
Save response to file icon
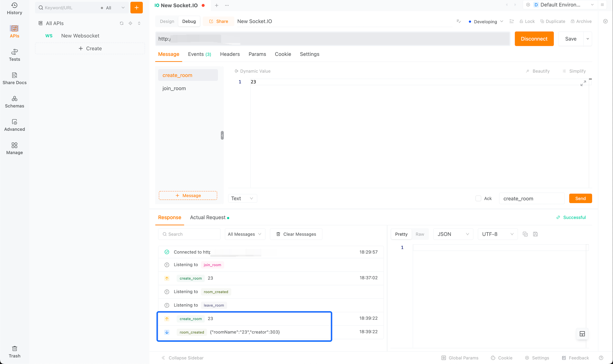[x=535, y=234]
